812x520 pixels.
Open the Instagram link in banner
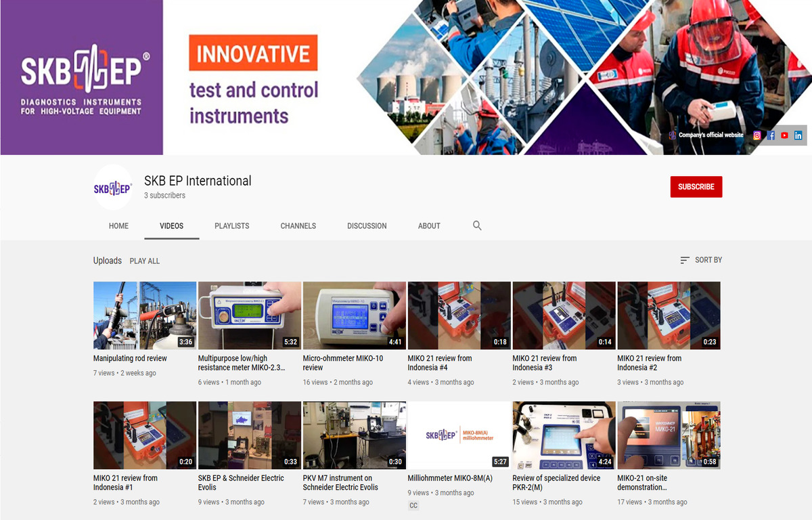pos(757,135)
